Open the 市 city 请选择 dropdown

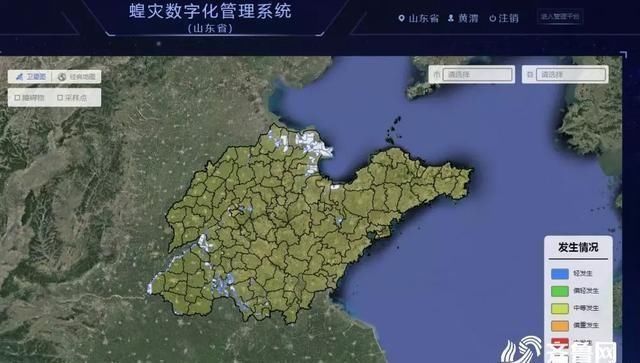pyautogui.click(x=477, y=75)
